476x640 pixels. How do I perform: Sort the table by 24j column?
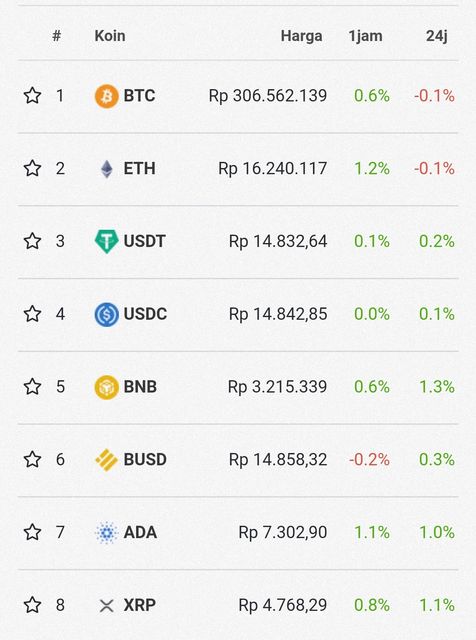(437, 36)
